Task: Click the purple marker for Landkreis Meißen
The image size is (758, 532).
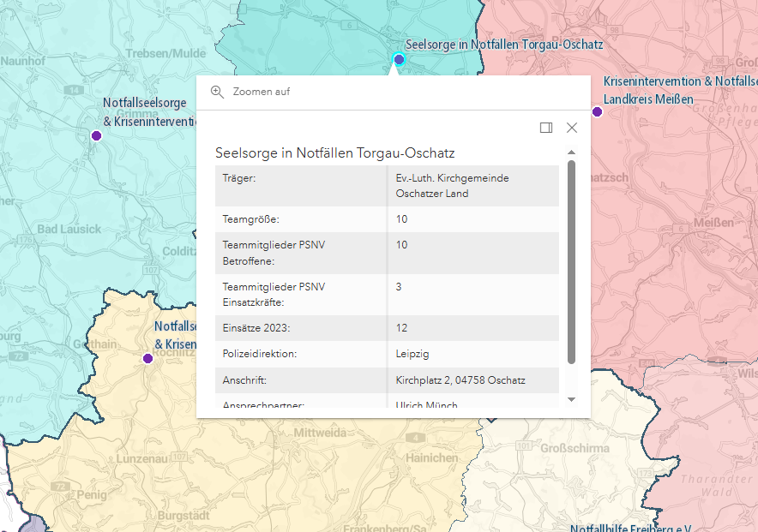Action: coord(596,111)
